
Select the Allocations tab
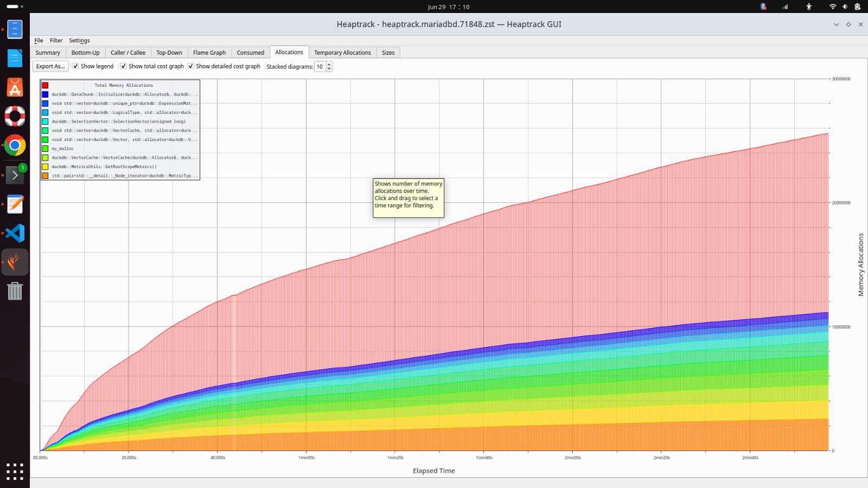[289, 52]
